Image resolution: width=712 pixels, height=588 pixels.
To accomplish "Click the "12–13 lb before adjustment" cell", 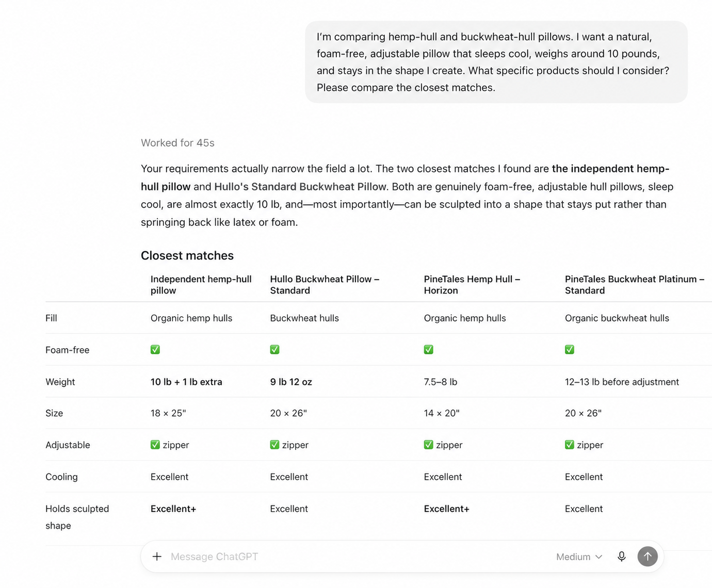I will (x=622, y=382).
